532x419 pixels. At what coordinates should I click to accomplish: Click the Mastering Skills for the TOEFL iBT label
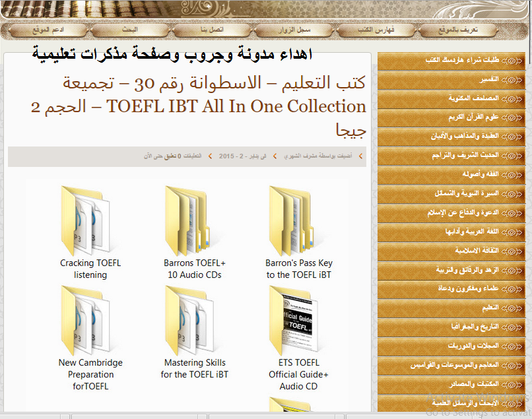[x=195, y=368]
